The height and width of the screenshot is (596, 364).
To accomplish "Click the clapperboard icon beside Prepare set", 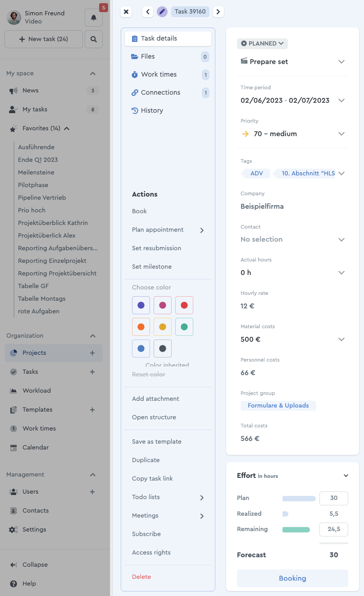I will point(244,61).
